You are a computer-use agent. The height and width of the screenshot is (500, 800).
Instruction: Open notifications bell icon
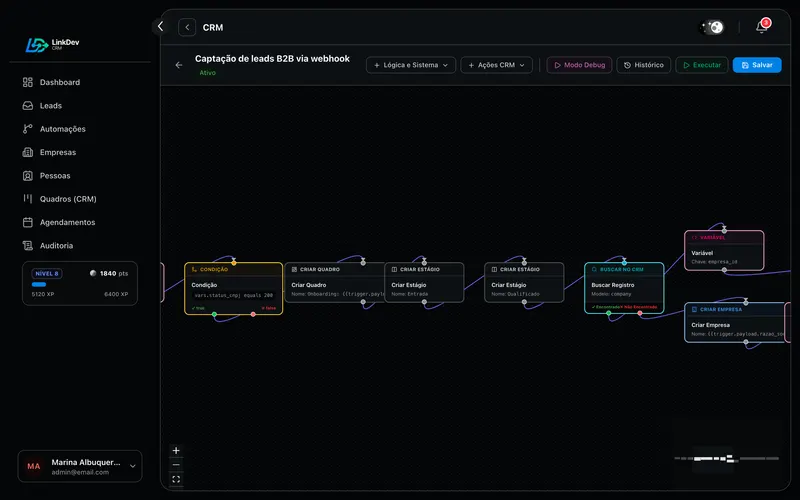[762, 27]
